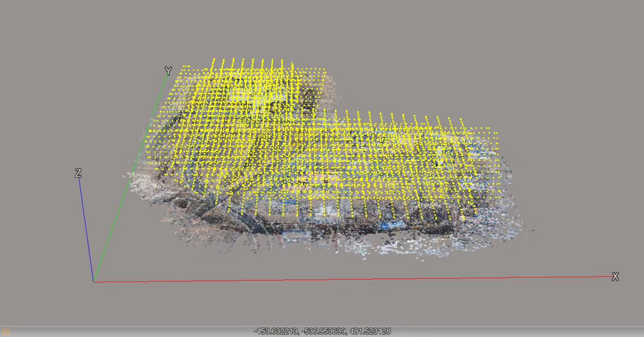Click the X axis label
This screenshot has height=337, width=644.
pyautogui.click(x=615, y=277)
